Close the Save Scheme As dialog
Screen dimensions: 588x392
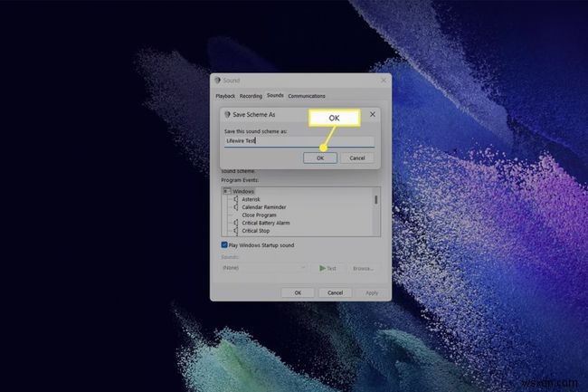373,114
